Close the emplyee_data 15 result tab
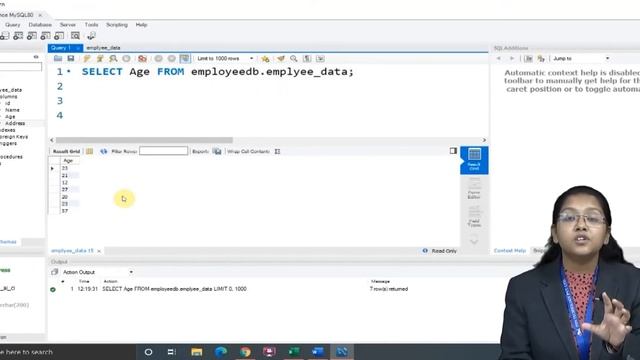The image size is (640, 360). click(x=99, y=251)
